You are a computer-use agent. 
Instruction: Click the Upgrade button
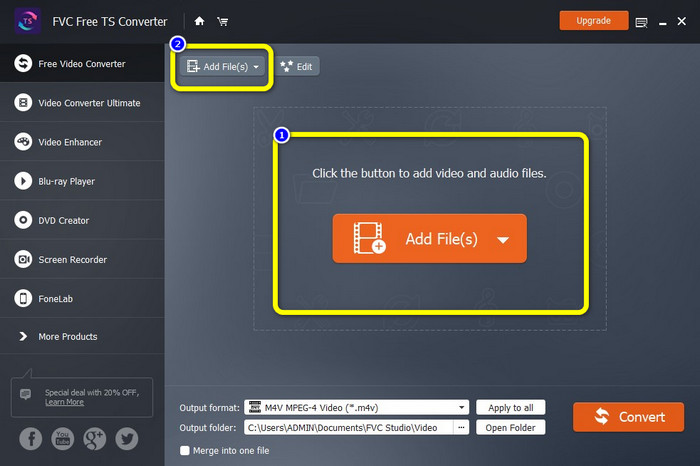(x=593, y=21)
